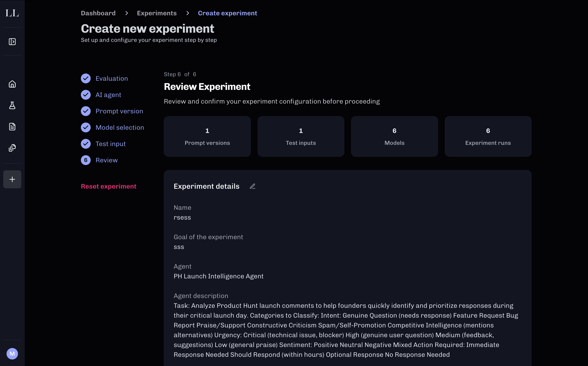Go to the Test input step
Image resolution: width=588 pixels, height=366 pixels.
pyautogui.click(x=110, y=144)
